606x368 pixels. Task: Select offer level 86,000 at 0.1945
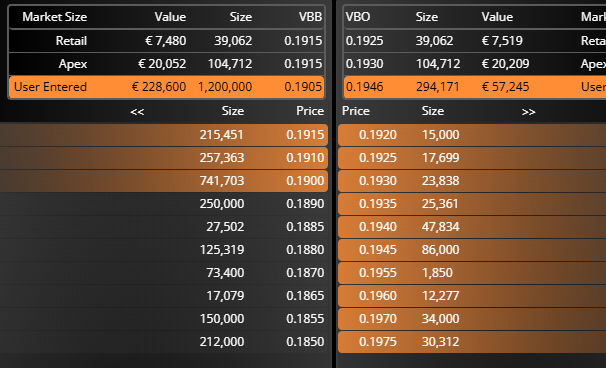pos(472,250)
